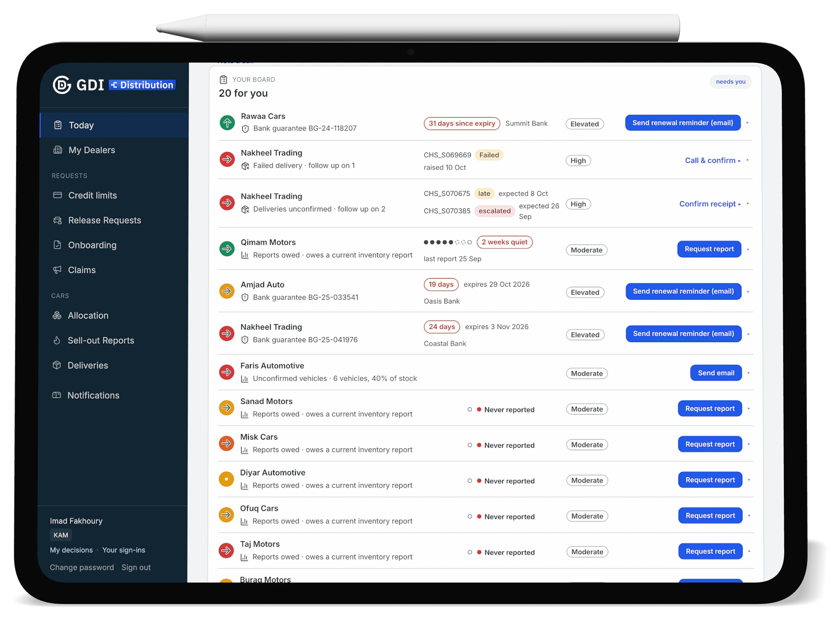Click the Notifications icon in sidebar
Viewport: 840px width, 621px height.
click(56, 395)
